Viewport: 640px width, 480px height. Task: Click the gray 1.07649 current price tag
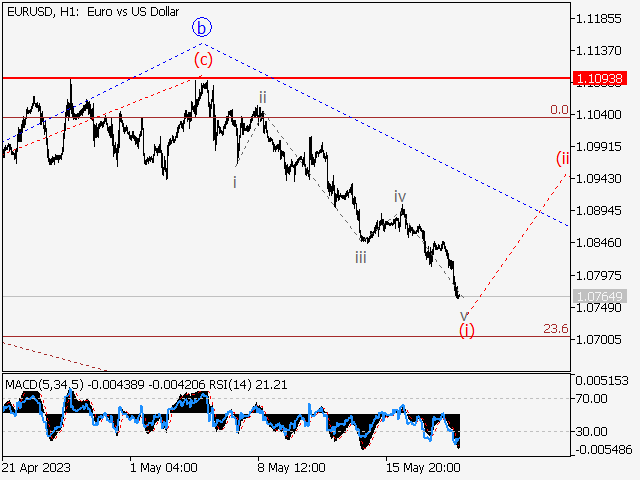point(599,296)
